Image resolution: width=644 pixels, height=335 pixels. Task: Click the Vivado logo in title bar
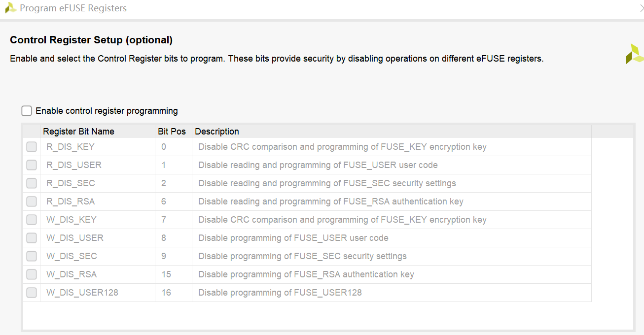(11, 8)
